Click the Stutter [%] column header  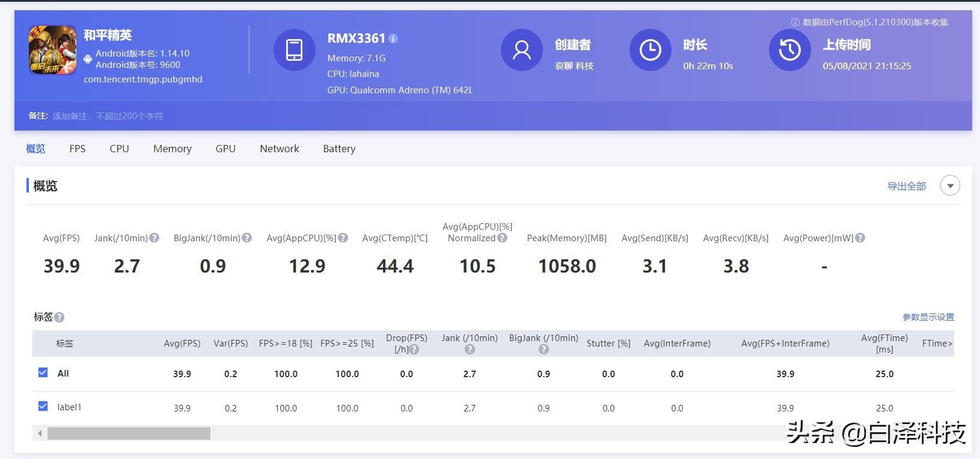(608, 343)
